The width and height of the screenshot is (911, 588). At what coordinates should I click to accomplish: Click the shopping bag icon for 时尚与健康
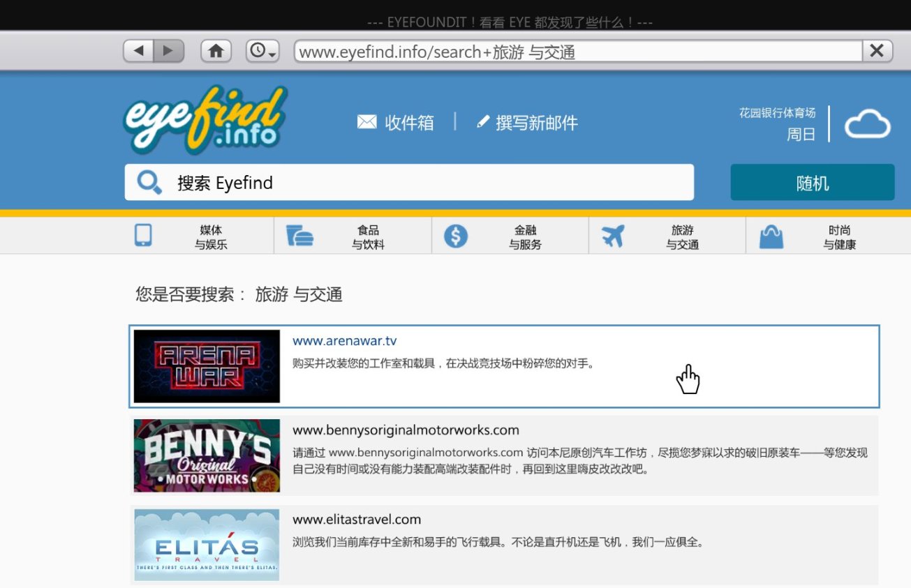(x=771, y=237)
